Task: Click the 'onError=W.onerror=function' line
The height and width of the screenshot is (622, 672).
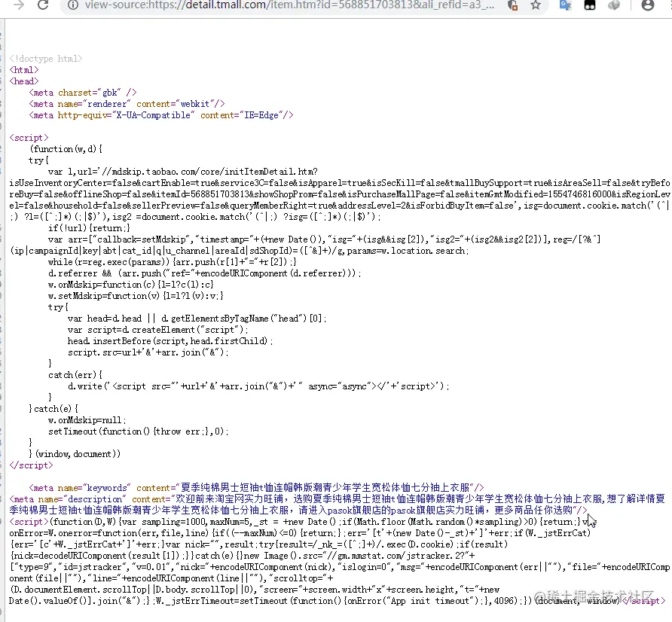Action: (x=300, y=533)
